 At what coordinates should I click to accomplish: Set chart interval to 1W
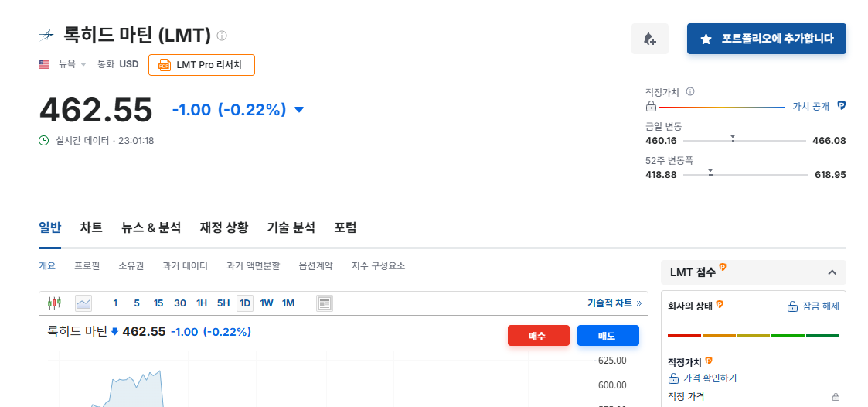point(267,303)
